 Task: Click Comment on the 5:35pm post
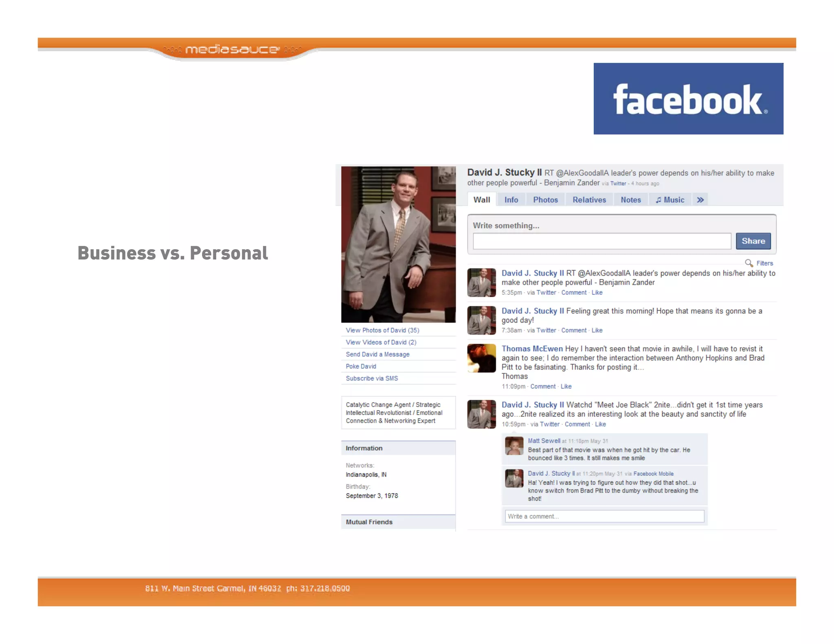tap(574, 292)
